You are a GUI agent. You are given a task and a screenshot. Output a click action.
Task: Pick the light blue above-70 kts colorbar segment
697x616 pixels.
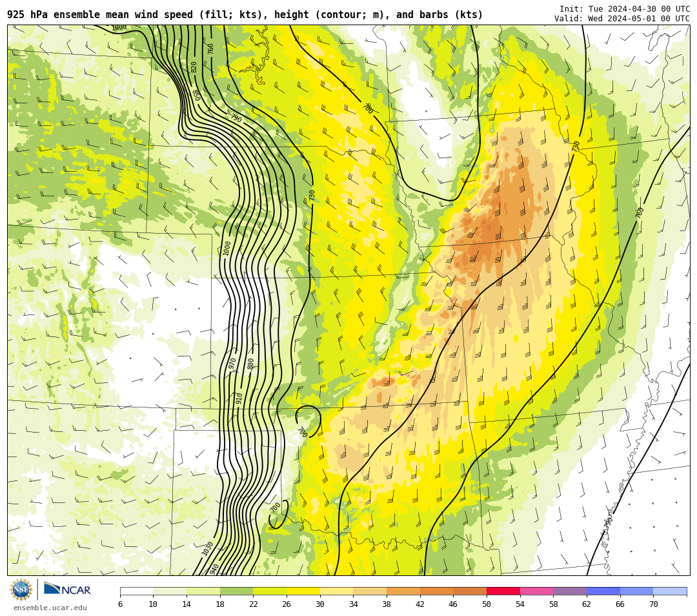pyautogui.click(x=670, y=591)
